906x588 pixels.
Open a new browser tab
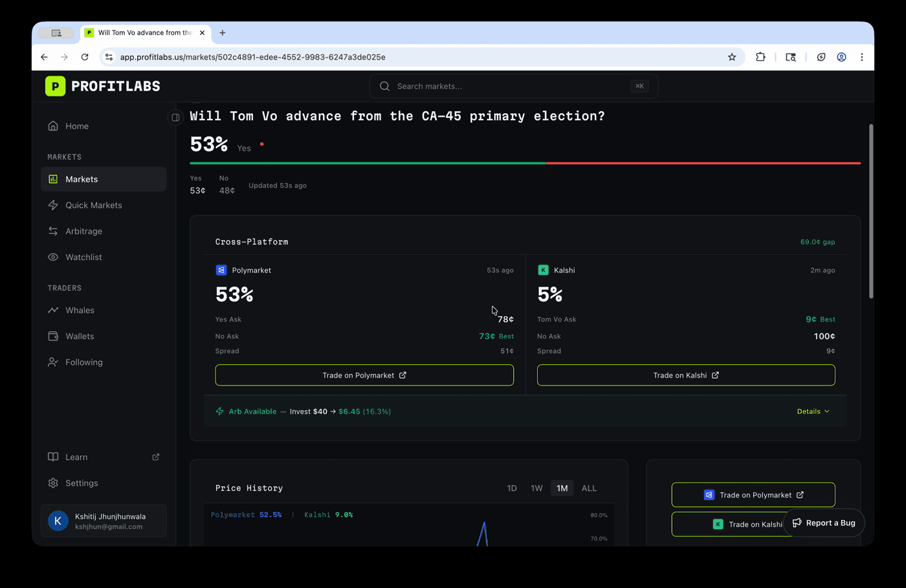coord(223,32)
